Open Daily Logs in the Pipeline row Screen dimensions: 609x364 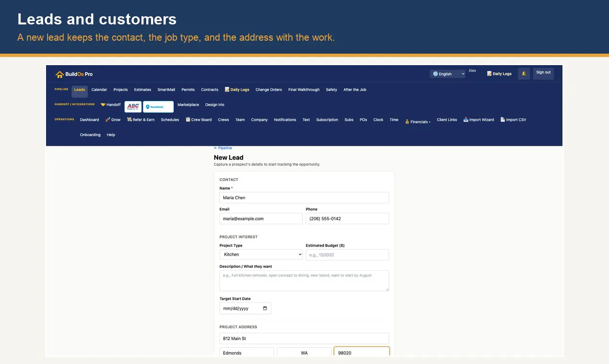tap(237, 90)
